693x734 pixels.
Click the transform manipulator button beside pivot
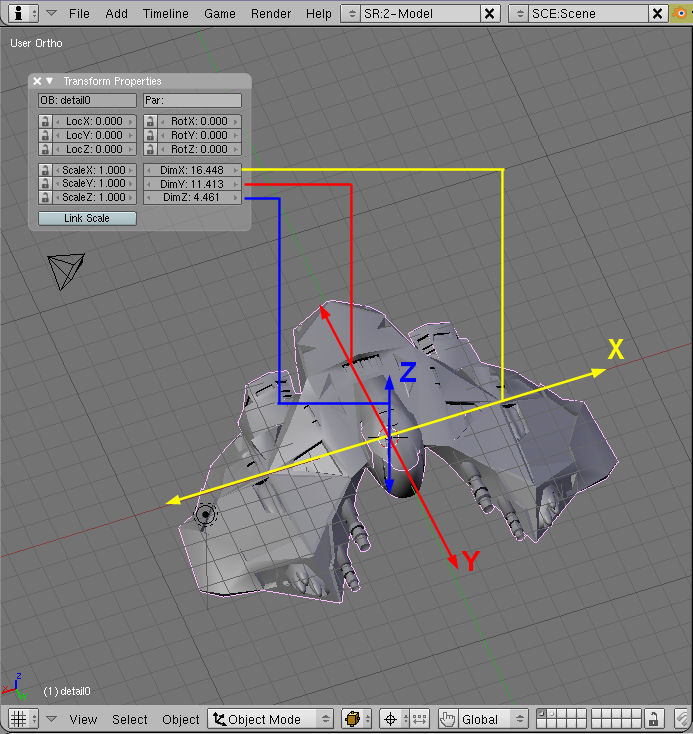coord(420,719)
